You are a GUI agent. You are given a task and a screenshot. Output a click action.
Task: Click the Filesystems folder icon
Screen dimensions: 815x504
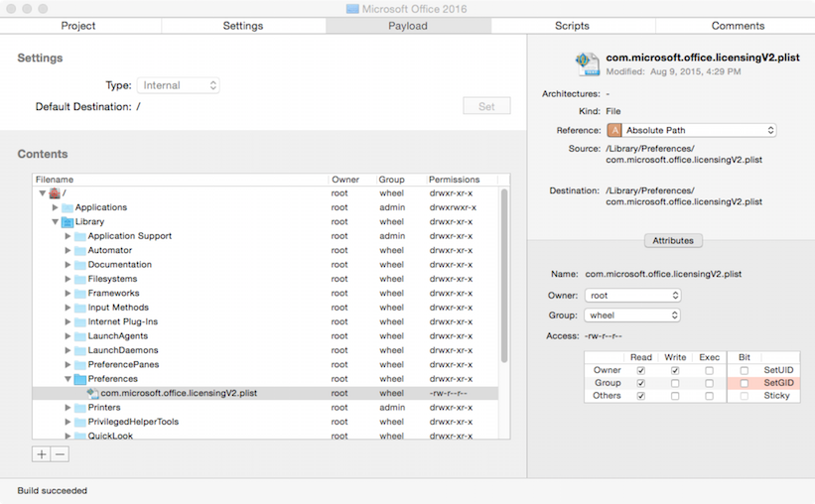pos(80,279)
